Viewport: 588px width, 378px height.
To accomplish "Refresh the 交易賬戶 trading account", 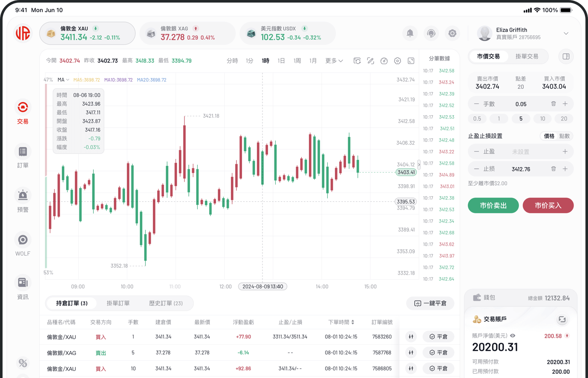I will click(562, 319).
